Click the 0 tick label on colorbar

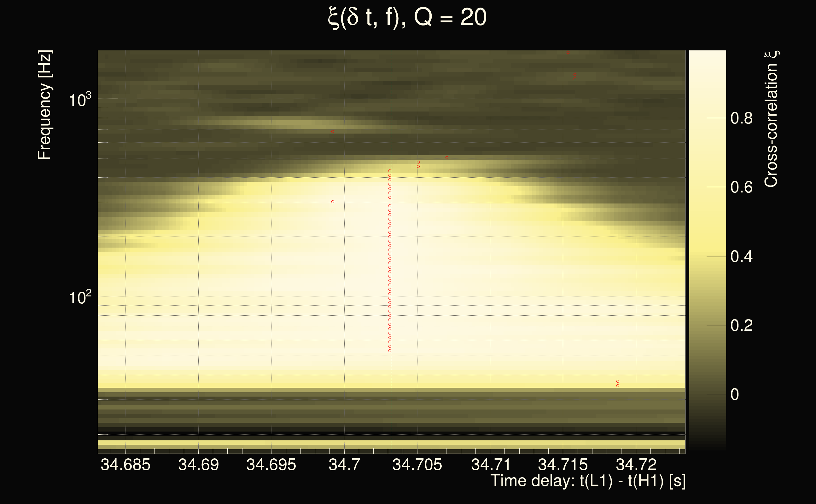click(735, 395)
